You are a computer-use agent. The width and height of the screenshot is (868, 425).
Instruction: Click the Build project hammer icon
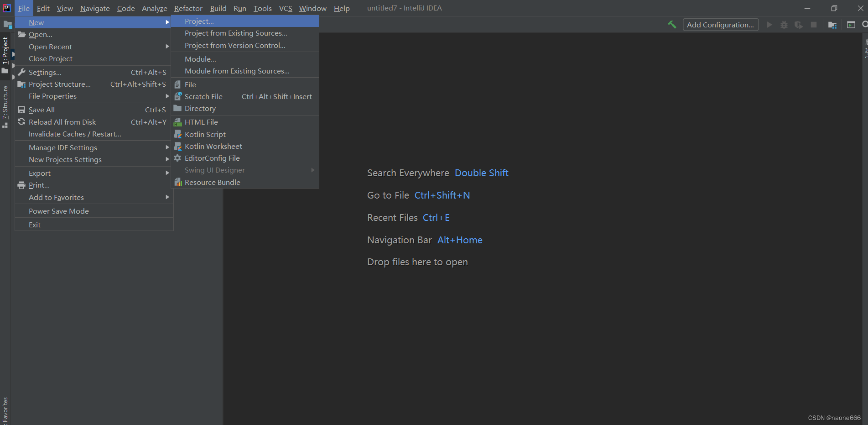(x=672, y=25)
